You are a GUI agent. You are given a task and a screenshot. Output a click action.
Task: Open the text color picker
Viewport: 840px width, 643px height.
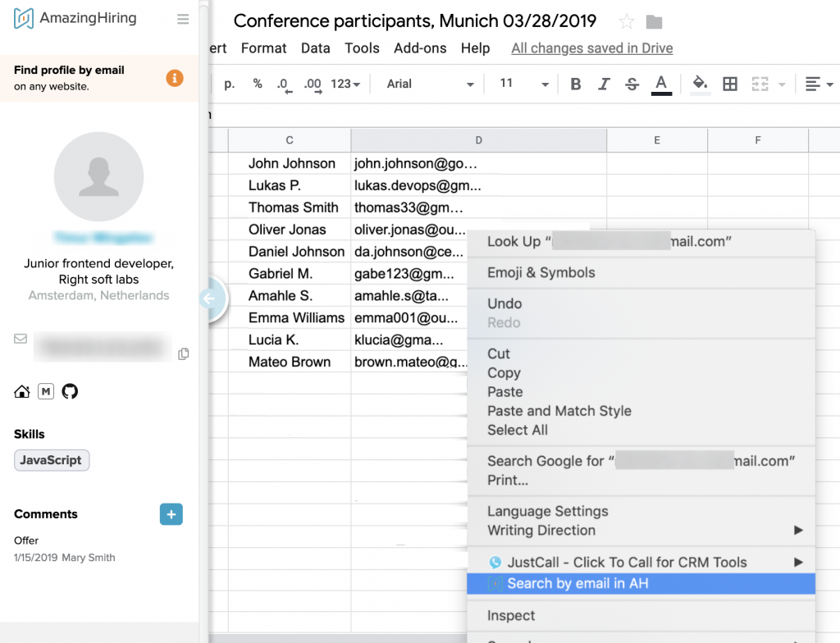coord(661,84)
